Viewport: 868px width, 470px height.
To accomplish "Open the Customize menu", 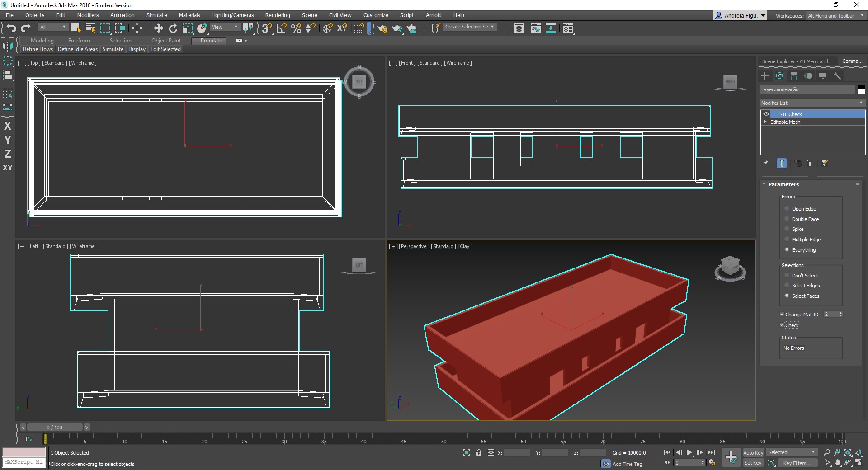I will coord(376,15).
